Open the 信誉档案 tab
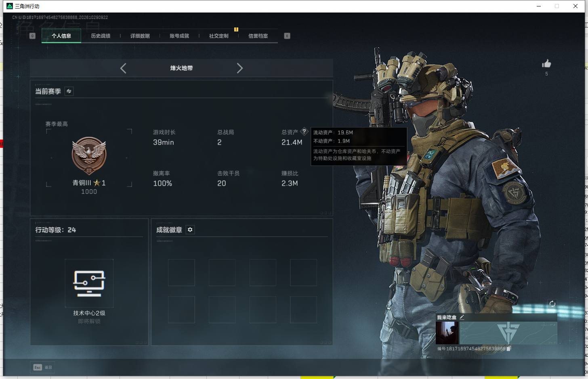588x379 pixels. (x=258, y=36)
